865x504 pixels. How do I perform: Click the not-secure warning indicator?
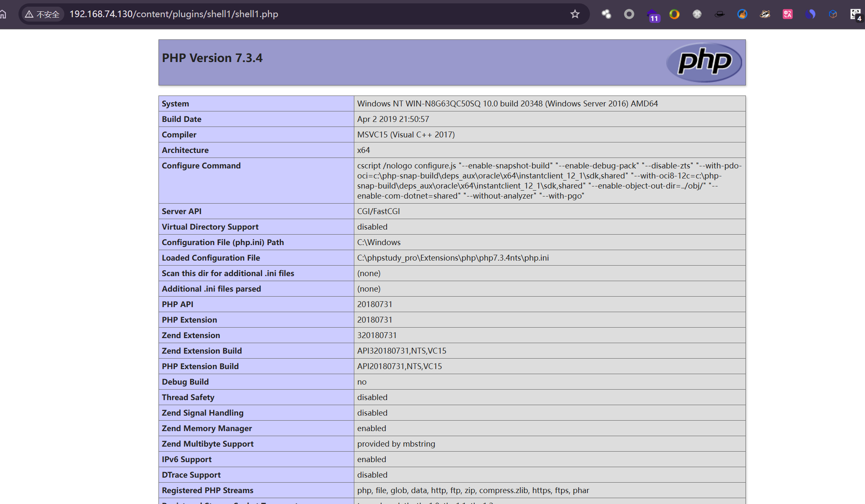click(42, 14)
